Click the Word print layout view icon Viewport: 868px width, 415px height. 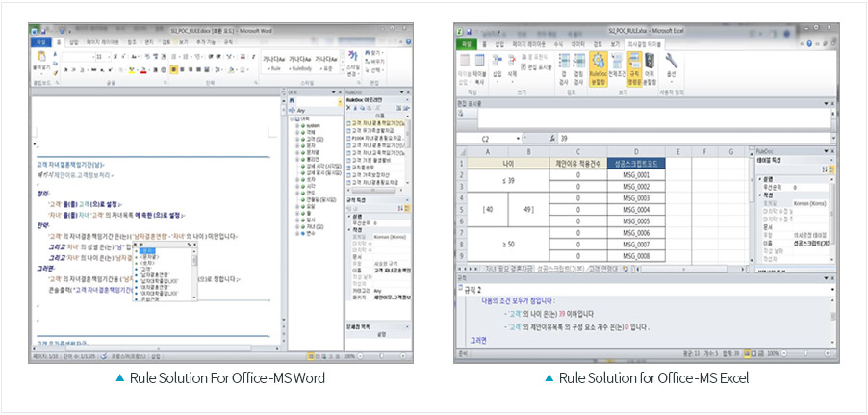coord(311,357)
